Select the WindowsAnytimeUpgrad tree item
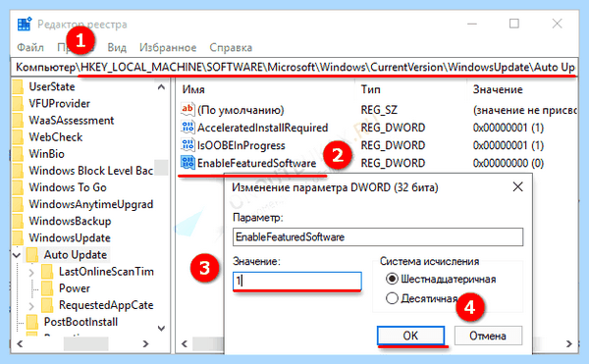Image resolution: width=589 pixels, height=364 pixels. click(91, 204)
